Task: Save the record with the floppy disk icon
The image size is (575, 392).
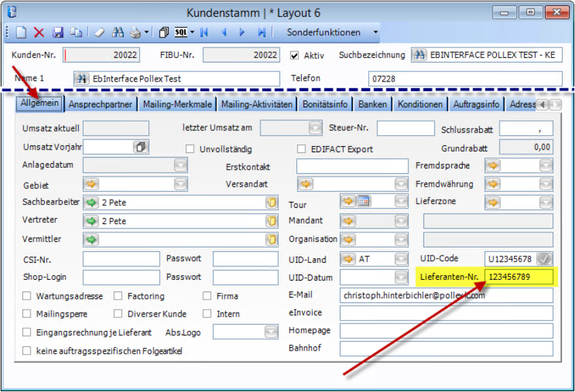Action: [x=58, y=33]
